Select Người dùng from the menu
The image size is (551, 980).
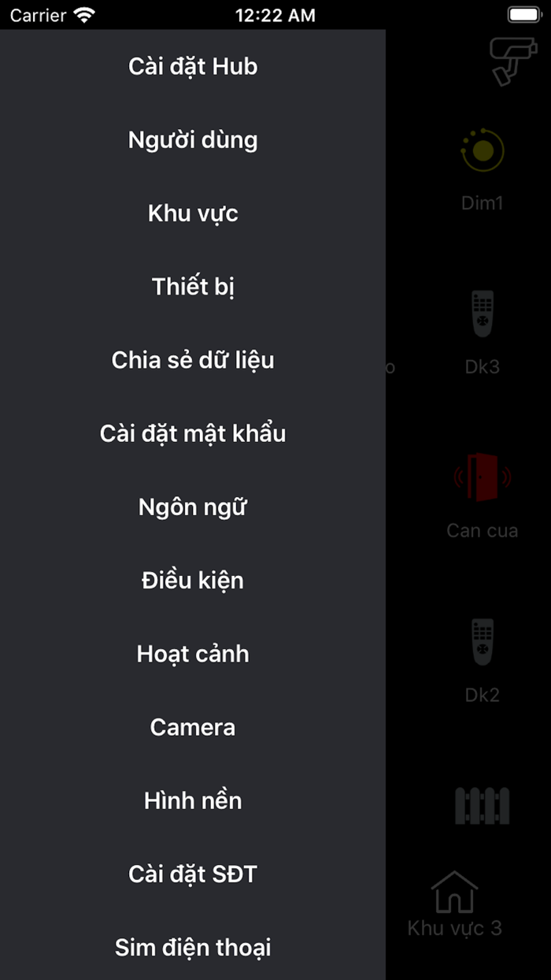coord(193,139)
